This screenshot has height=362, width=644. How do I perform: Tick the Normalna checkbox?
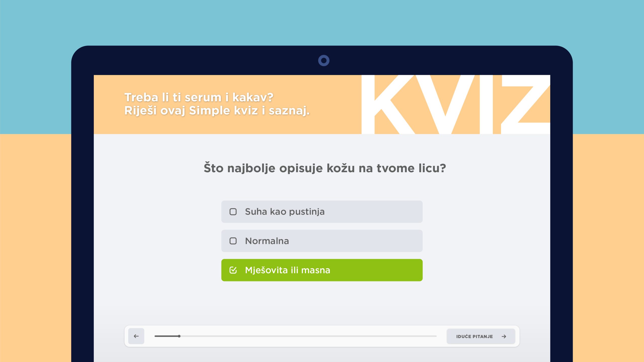[x=233, y=241]
